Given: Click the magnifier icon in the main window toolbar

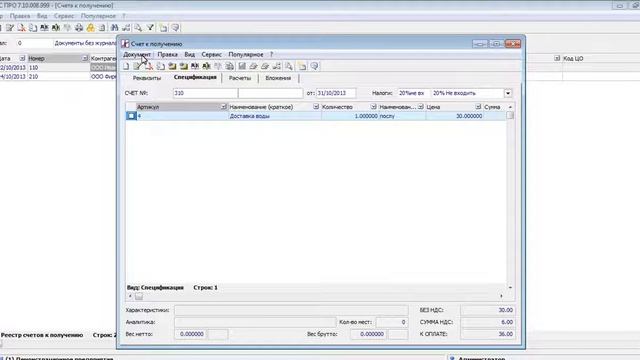Looking at the screenshot, I should coord(138,28).
